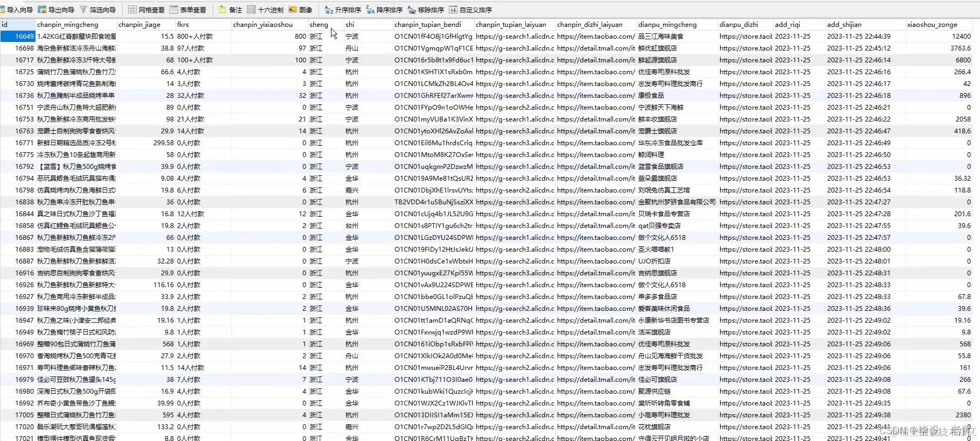Switch to 表单查看 form view
Image resolution: width=980 pixels, height=441 pixels.
(x=188, y=10)
